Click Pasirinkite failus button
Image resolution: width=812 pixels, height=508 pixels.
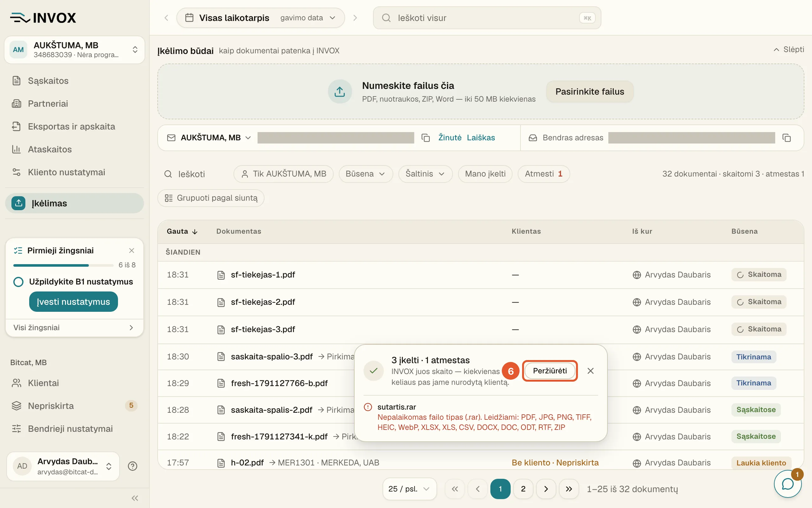(x=590, y=91)
